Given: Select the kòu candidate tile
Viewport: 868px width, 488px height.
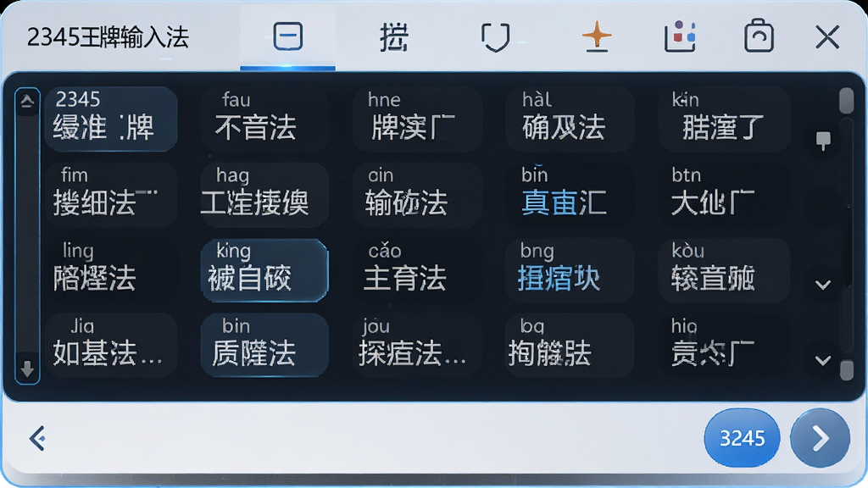Looking at the screenshot, I should tap(724, 270).
